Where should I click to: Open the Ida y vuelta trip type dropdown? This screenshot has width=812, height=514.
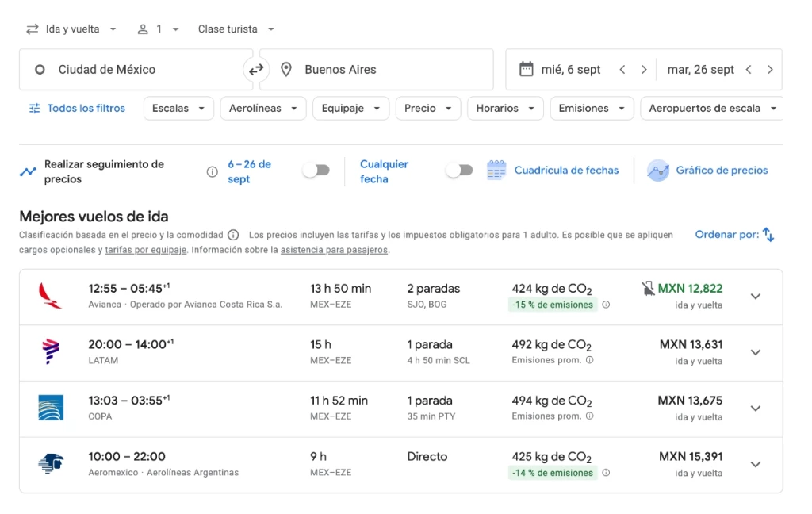click(x=71, y=29)
